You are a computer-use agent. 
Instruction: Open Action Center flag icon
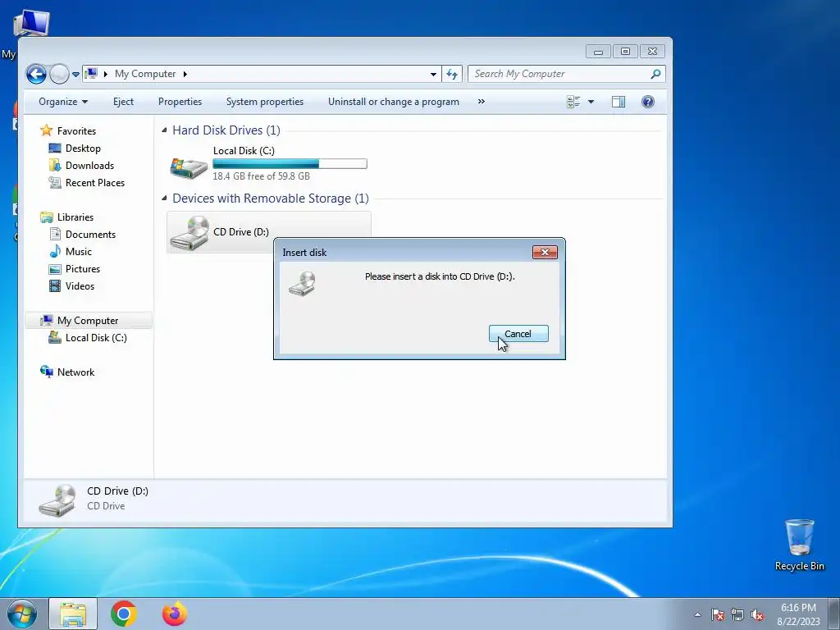(717, 614)
